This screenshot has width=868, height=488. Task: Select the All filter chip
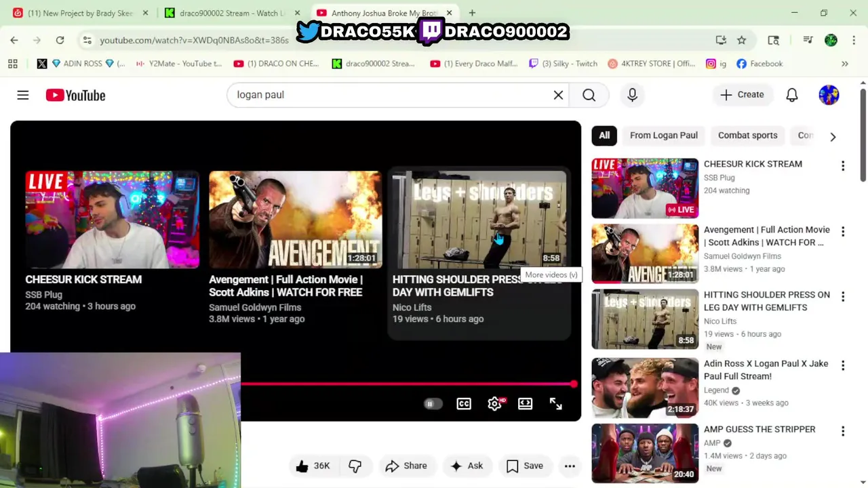click(x=604, y=136)
